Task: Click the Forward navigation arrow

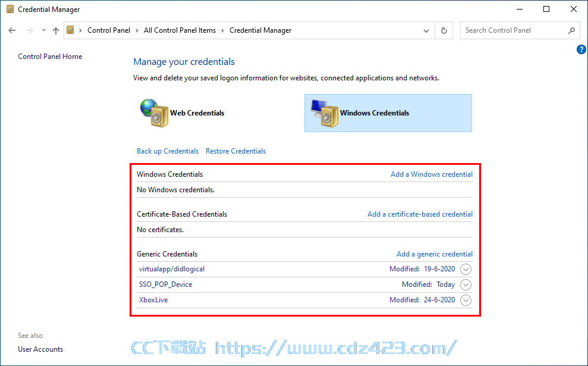Action: coord(29,30)
